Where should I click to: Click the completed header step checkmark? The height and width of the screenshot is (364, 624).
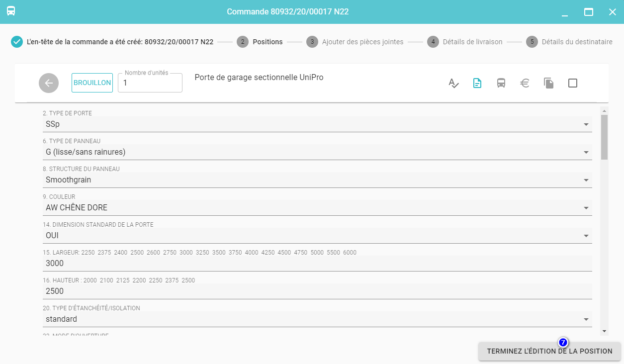17,42
